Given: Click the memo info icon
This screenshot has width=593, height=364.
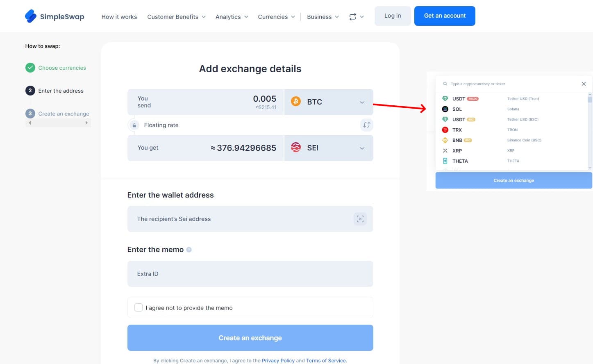Looking at the screenshot, I should tap(189, 250).
